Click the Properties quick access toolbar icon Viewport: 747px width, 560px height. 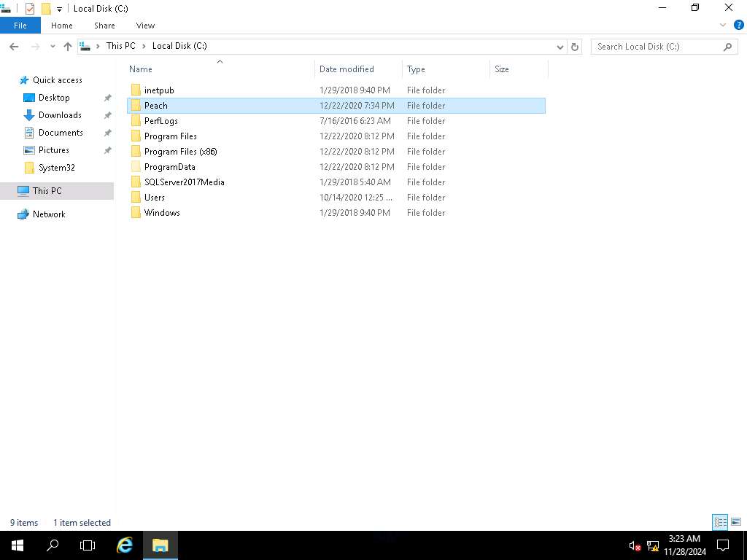[x=30, y=9]
